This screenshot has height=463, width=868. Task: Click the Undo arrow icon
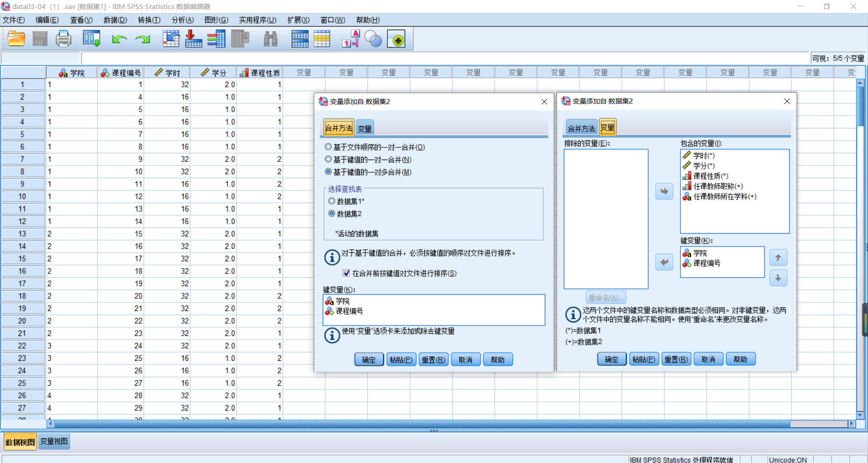pyautogui.click(x=119, y=39)
